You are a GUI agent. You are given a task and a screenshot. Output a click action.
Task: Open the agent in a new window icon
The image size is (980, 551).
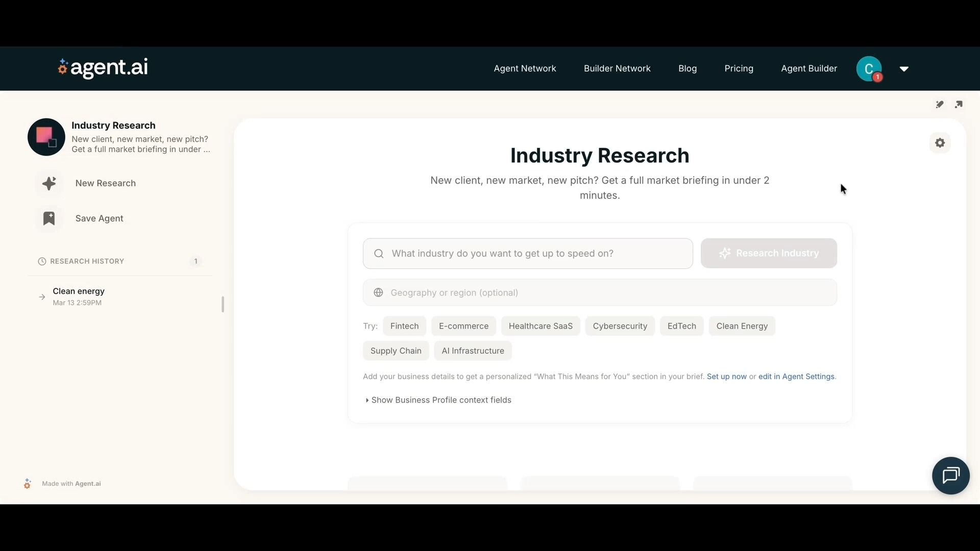pyautogui.click(x=959, y=104)
